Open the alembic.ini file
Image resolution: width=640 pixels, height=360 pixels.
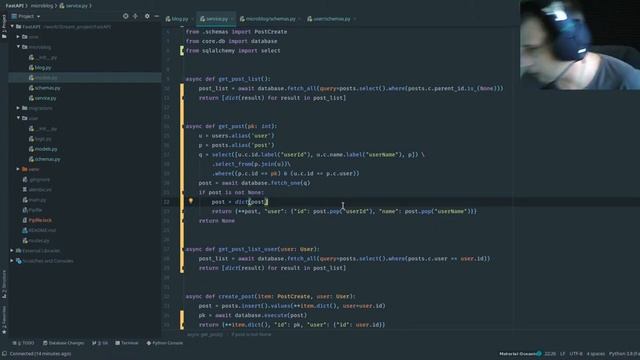[37, 189]
